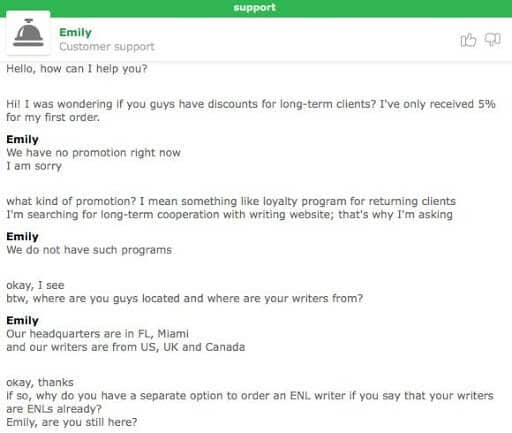Select the 'where are you guys located' question
Image resolution: width=512 pixels, height=433 pixels.
(184, 298)
